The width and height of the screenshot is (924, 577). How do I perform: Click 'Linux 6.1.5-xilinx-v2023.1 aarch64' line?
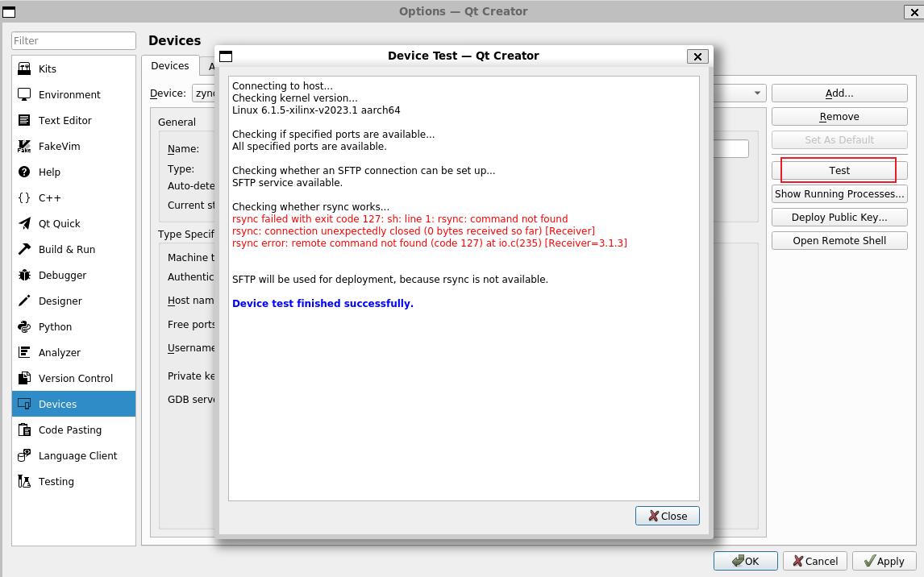pos(316,110)
